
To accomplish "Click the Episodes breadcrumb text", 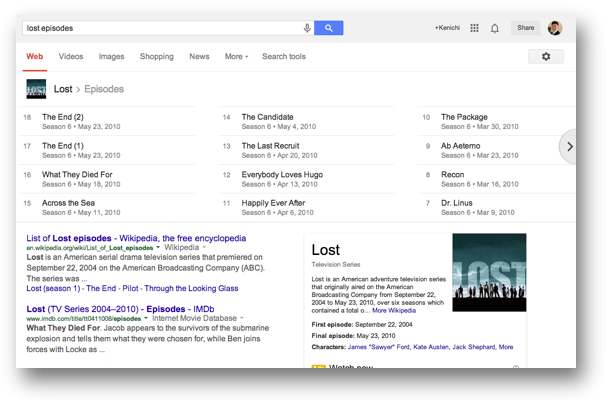I will (x=104, y=89).
